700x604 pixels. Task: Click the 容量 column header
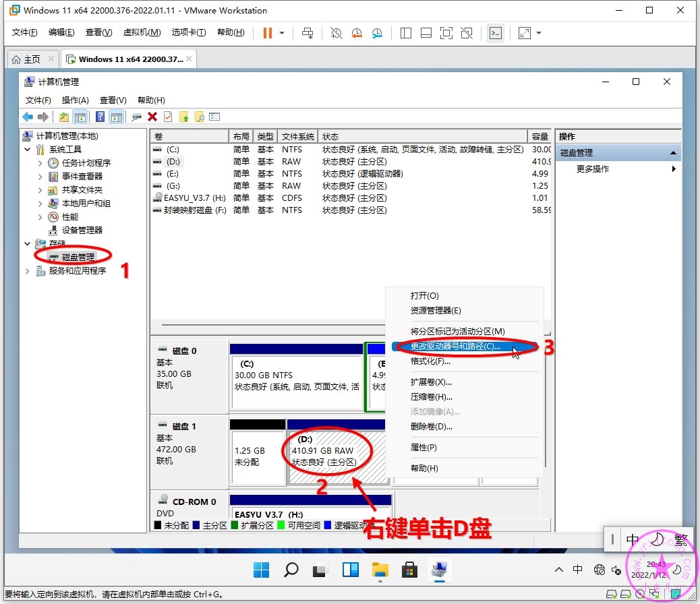539,137
